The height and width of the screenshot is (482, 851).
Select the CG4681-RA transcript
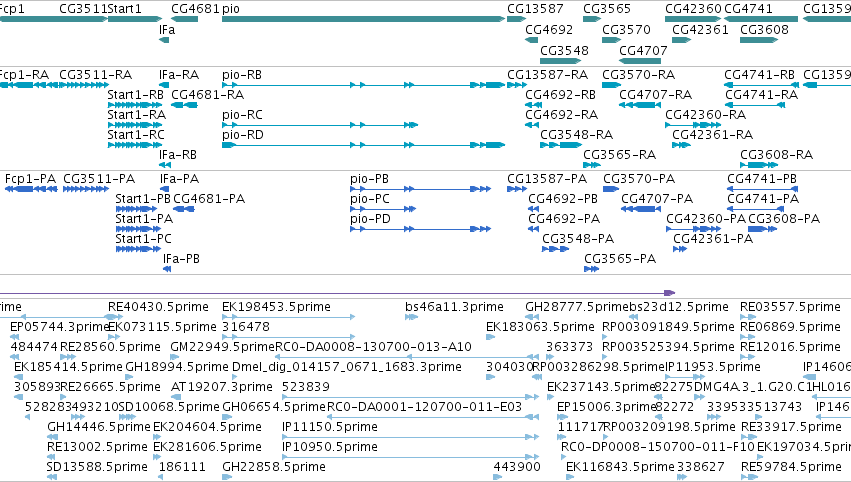coord(185,105)
